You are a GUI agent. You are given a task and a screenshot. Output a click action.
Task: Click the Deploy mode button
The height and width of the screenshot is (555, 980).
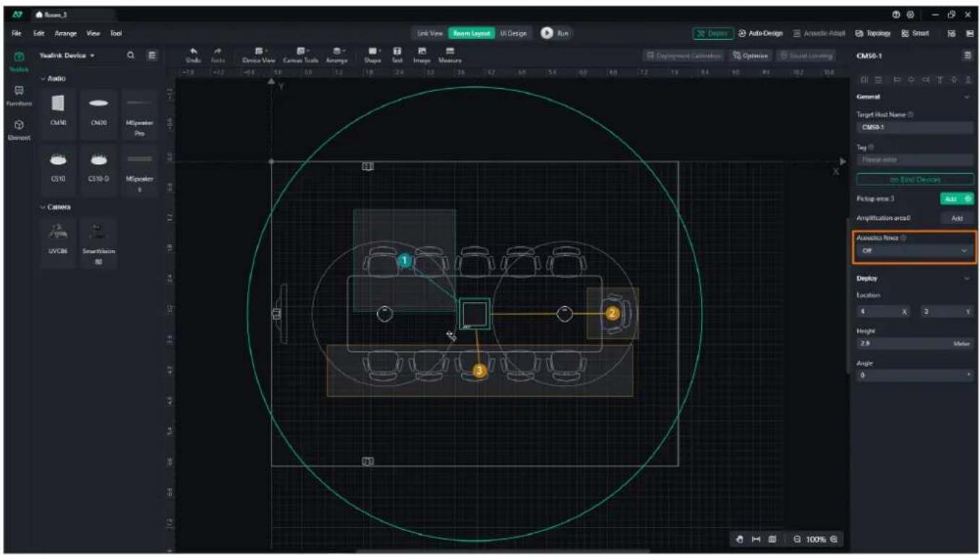click(x=713, y=33)
